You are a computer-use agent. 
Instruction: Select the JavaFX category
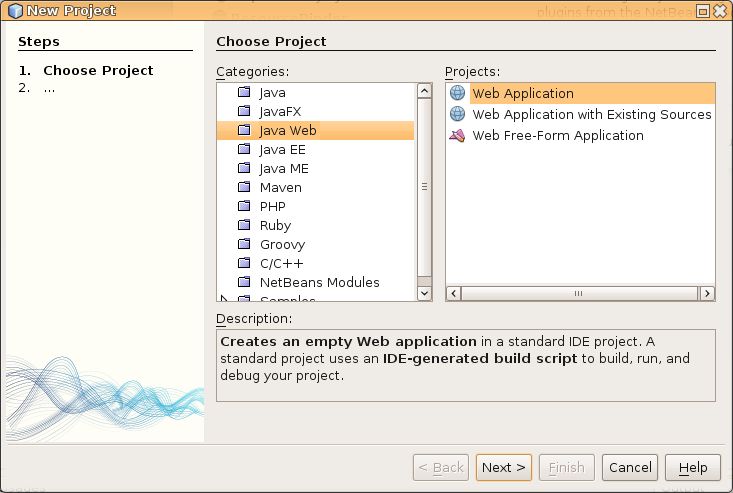coord(280,111)
